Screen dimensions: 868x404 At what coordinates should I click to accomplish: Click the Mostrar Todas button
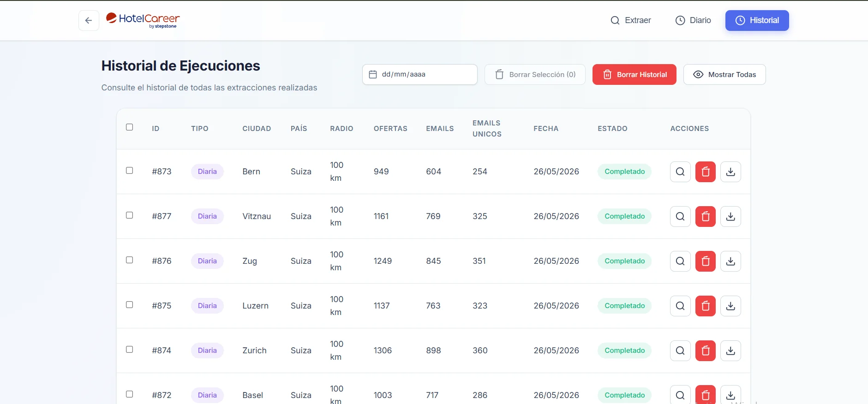(724, 74)
